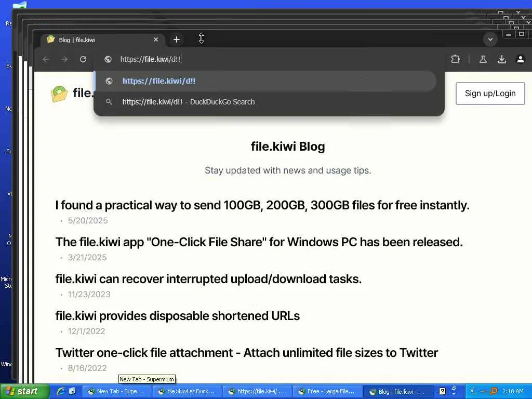The height and width of the screenshot is (399, 532).
Task: Choose the https://file.kiwi/d!! URL suggestion
Action: [x=265, y=81]
